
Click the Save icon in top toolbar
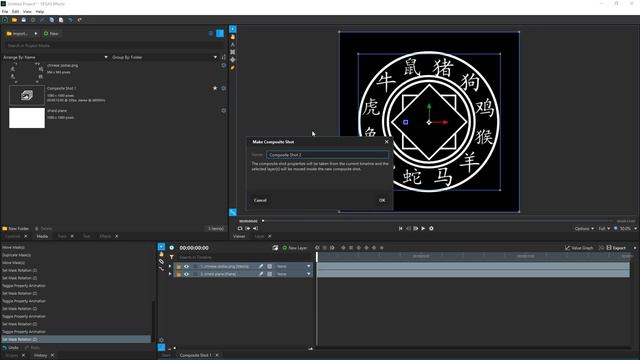click(24, 20)
